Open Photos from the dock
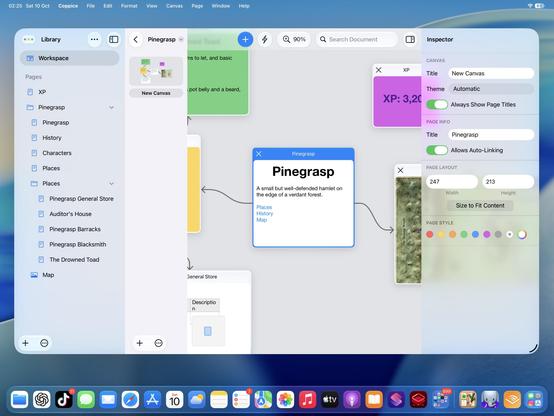Viewport: 554px width, 416px height. 285,400
